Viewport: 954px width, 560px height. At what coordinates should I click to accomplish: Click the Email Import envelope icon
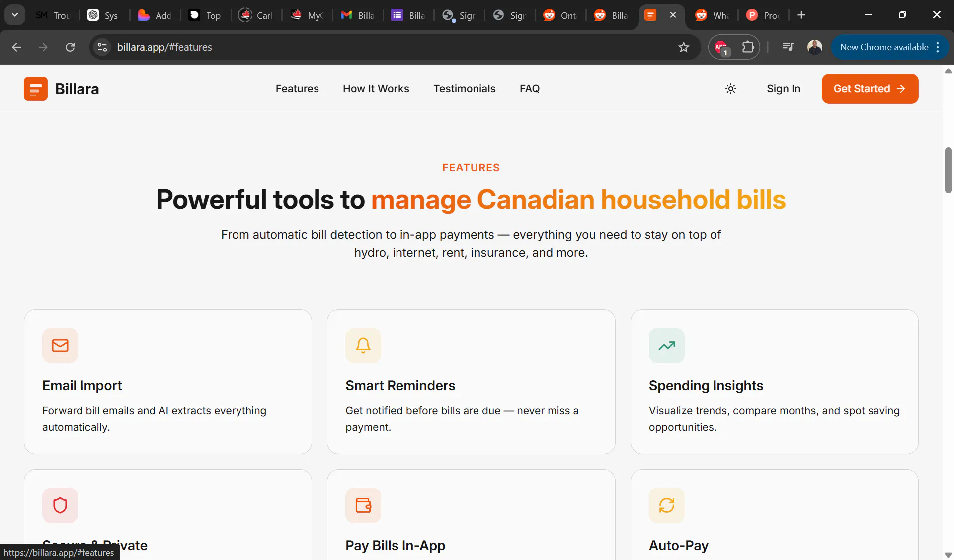60,346
